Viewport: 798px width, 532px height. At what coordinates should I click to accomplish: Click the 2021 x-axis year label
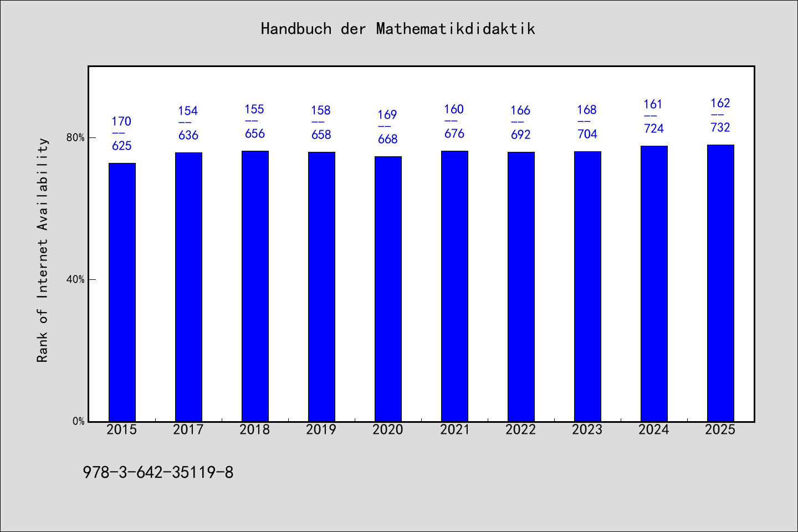pos(454,429)
